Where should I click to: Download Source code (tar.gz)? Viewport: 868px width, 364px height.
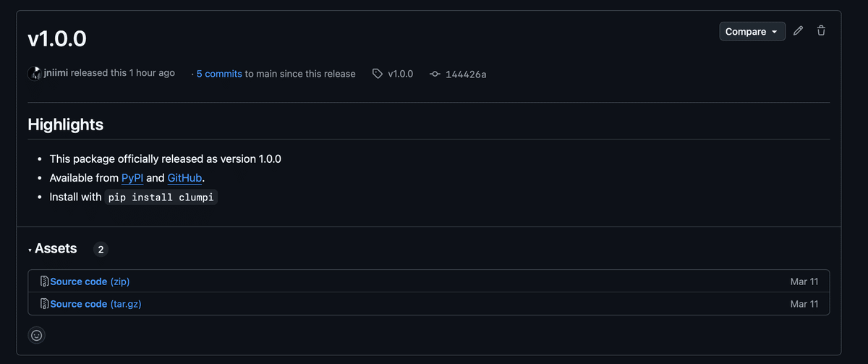coord(95,304)
